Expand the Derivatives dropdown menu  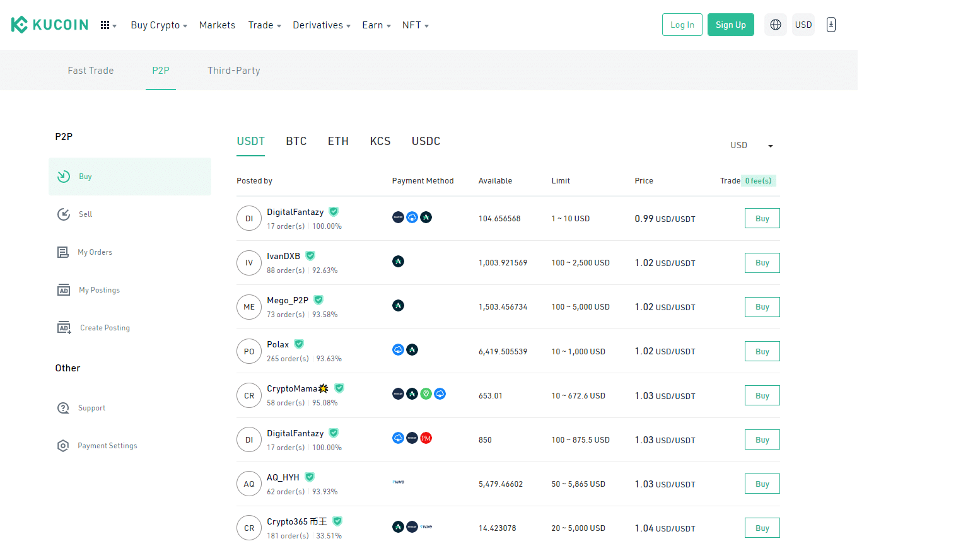coord(322,25)
